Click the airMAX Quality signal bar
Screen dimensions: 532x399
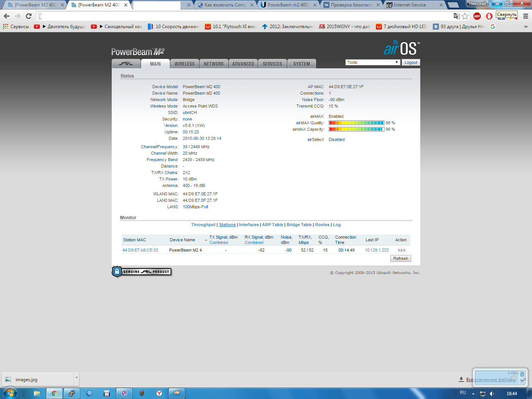click(356, 123)
